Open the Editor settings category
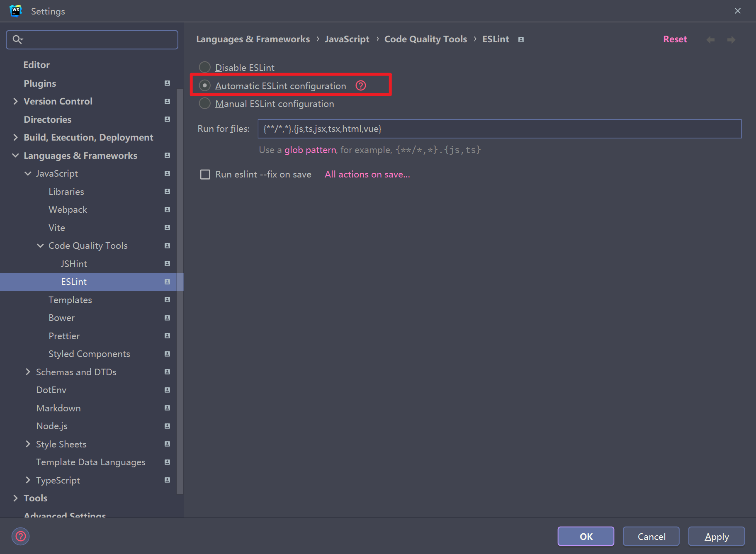Viewport: 756px width, 554px height. (x=36, y=65)
